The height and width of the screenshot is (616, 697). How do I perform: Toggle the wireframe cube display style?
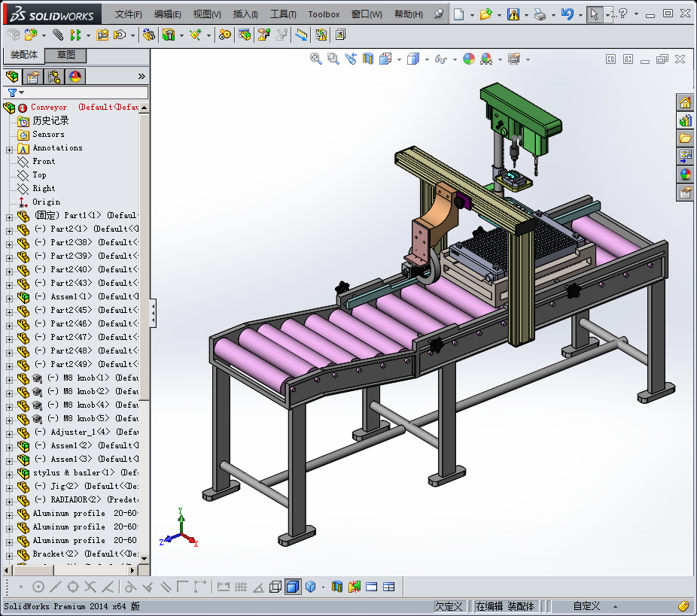tap(275, 587)
